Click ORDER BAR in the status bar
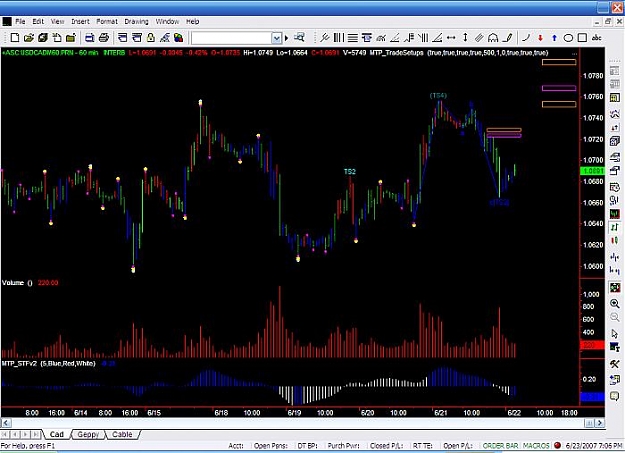This screenshot has height=453, width=625. [500, 446]
